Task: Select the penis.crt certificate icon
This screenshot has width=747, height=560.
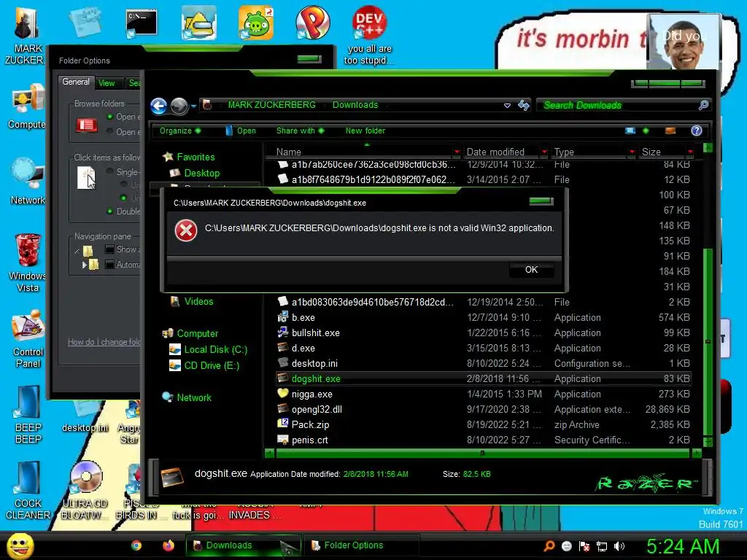Action: click(283, 440)
